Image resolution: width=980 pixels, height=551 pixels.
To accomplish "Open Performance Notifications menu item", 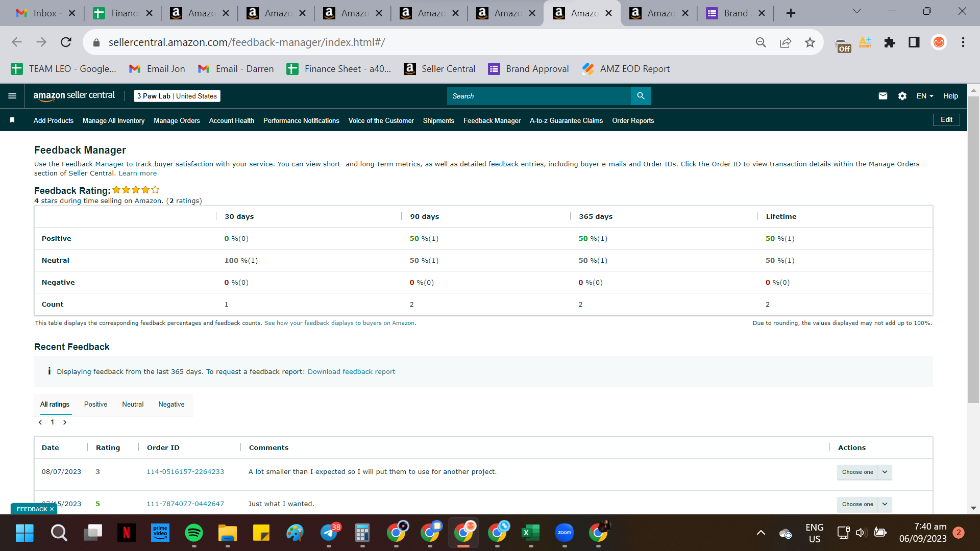I will click(x=301, y=120).
